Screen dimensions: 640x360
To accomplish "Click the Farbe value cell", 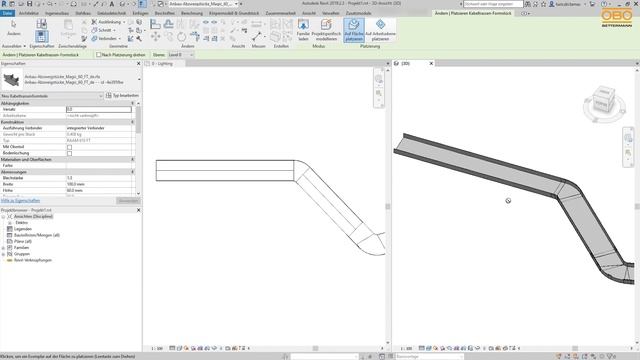I will (x=100, y=166).
